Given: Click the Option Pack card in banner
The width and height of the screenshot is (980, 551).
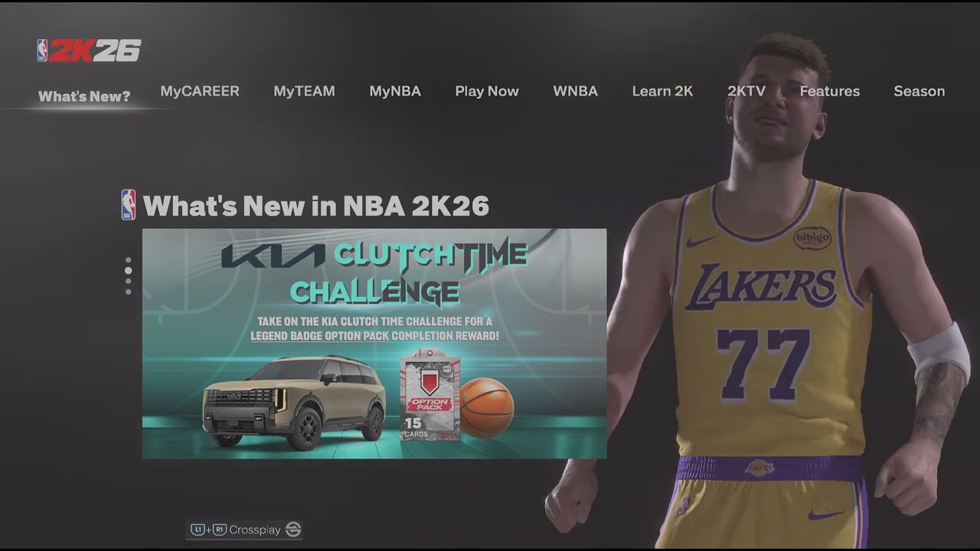Looking at the screenshot, I should [430, 395].
